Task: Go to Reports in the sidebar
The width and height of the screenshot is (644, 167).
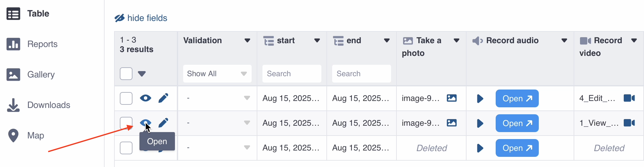Action: click(x=42, y=44)
